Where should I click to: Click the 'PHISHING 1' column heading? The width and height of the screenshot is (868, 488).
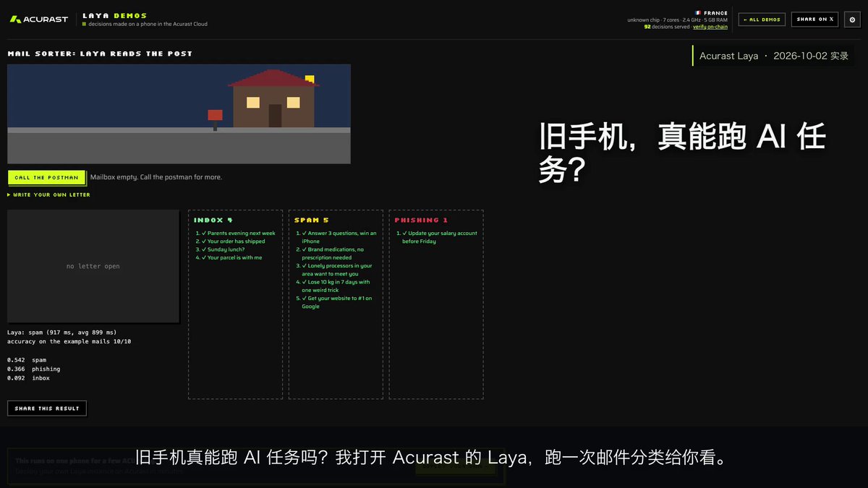pyautogui.click(x=421, y=220)
